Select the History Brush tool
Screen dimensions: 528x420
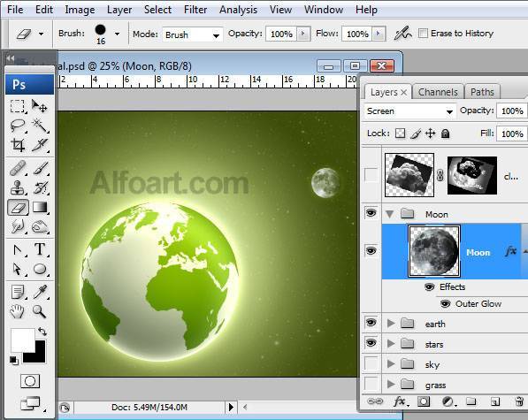tap(40, 188)
